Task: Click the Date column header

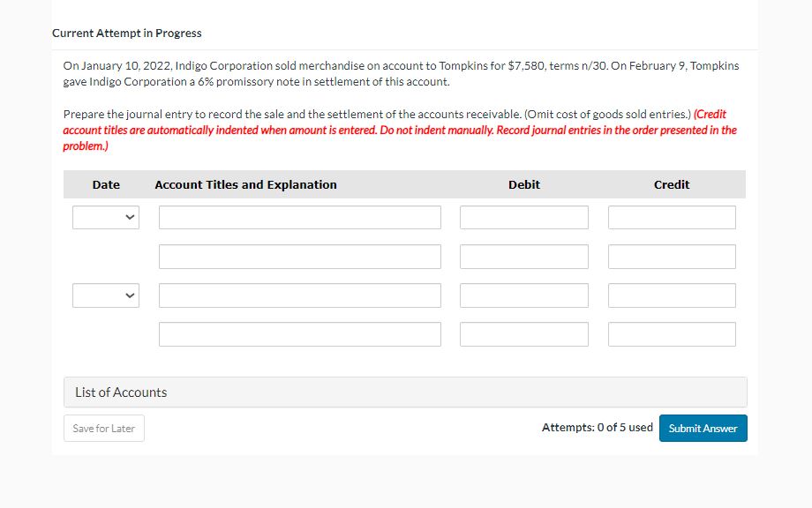Action: 105,184
